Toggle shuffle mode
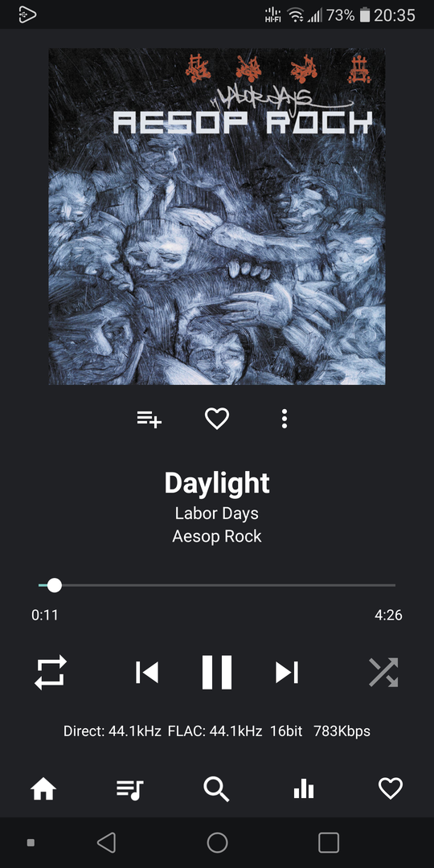Image resolution: width=434 pixels, height=868 pixels. [383, 672]
